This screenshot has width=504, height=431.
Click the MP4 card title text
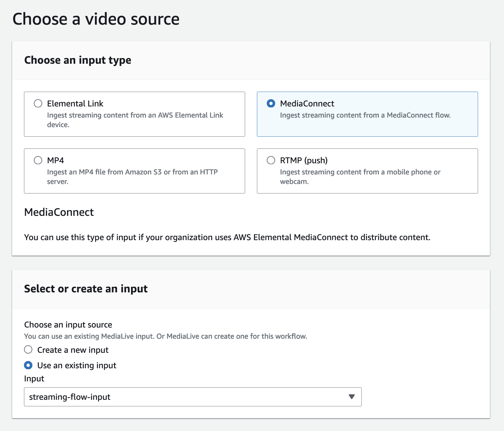pos(56,160)
